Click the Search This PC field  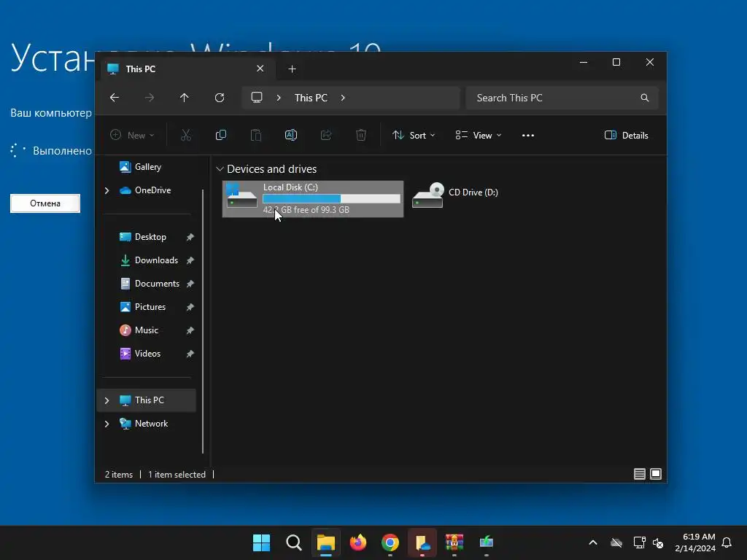(x=562, y=98)
